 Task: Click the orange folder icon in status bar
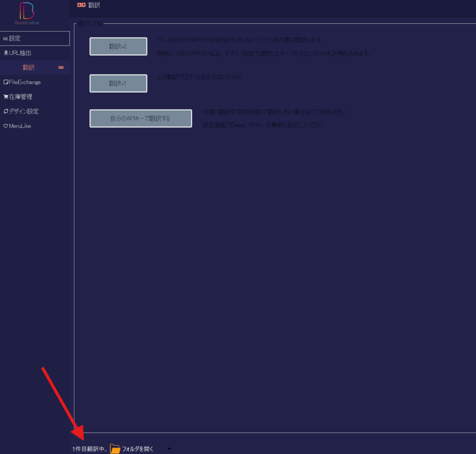click(x=115, y=448)
